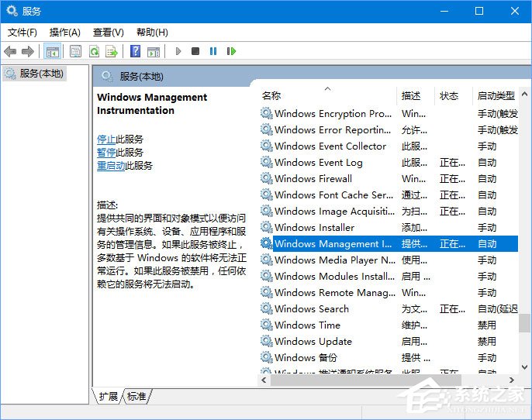Viewport: 532px width, 420px height.
Task: Click the 停止 service link
Action: (x=106, y=139)
